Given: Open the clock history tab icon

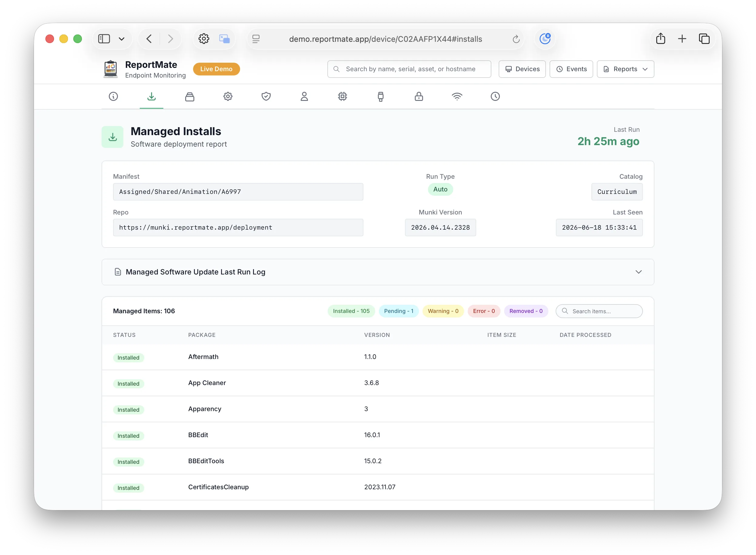Looking at the screenshot, I should coord(495,96).
